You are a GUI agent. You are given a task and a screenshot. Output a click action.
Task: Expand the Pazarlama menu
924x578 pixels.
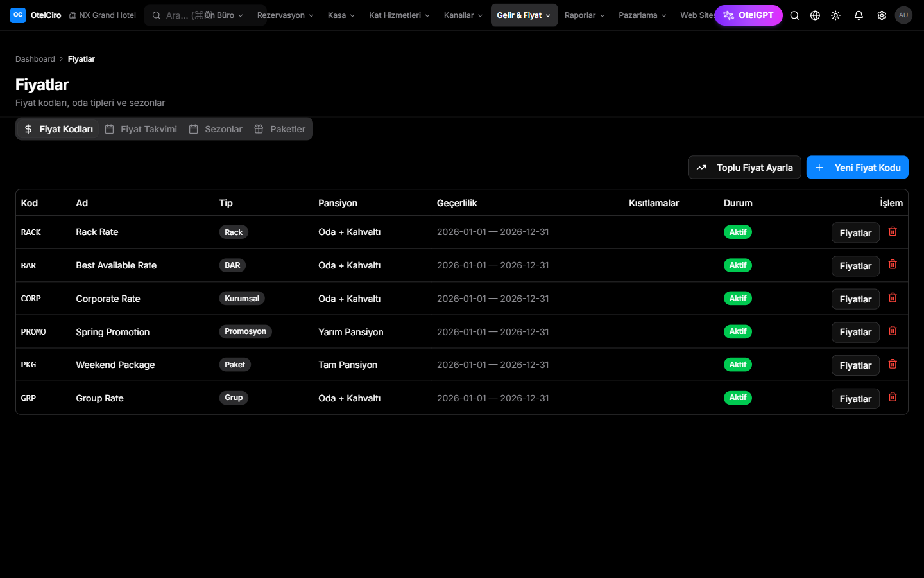(x=642, y=15)
